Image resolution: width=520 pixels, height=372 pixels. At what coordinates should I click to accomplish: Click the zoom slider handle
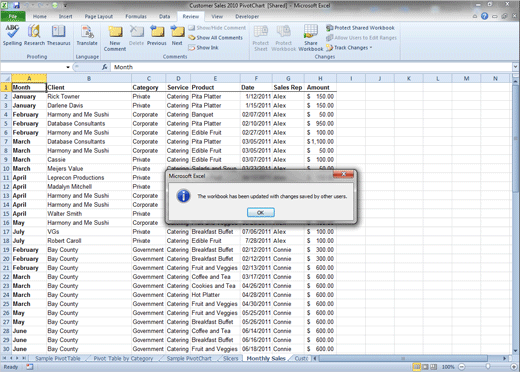coord(488,367)
